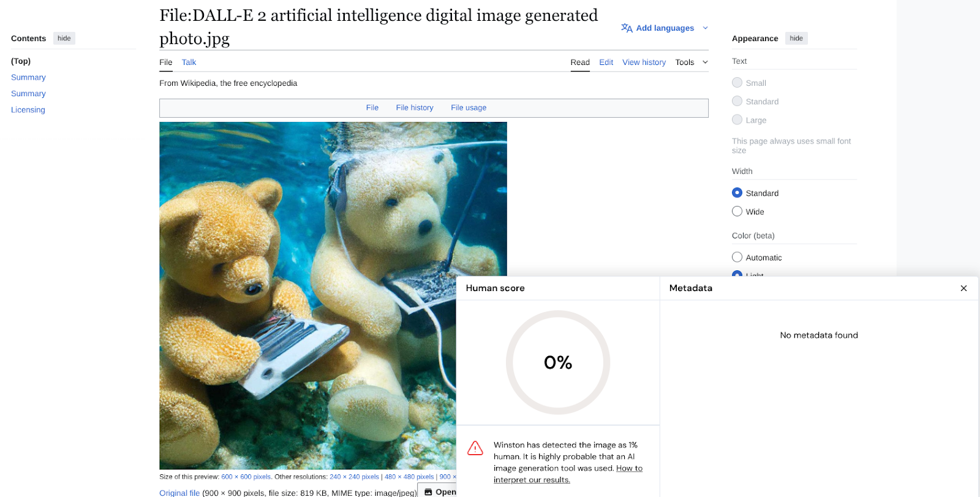Close the Winston detection panel
The width and height of the screenshot is (980, 497).
pyautogui.click(x=963, y=288)
